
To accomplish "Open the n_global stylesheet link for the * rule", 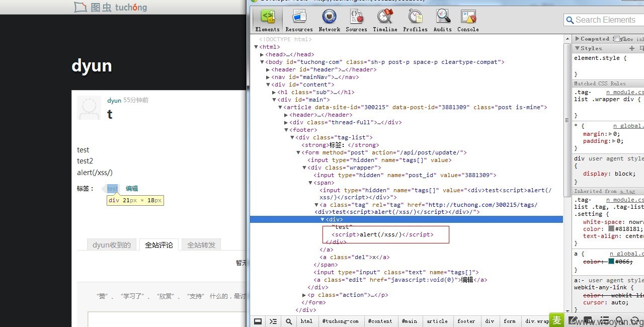I will [628, 126].
